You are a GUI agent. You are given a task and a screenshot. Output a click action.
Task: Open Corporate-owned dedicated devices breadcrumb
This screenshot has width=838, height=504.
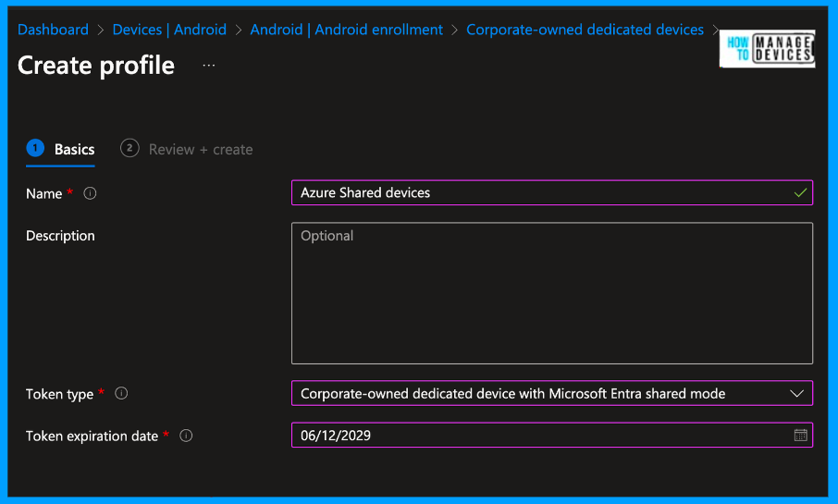click(585, 30)
